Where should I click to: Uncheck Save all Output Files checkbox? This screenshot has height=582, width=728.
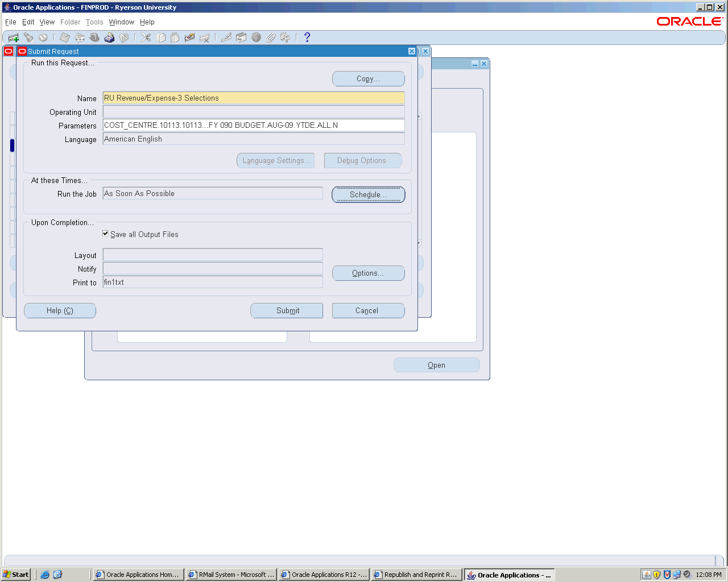pyautogui.click(x=106, y=234)
